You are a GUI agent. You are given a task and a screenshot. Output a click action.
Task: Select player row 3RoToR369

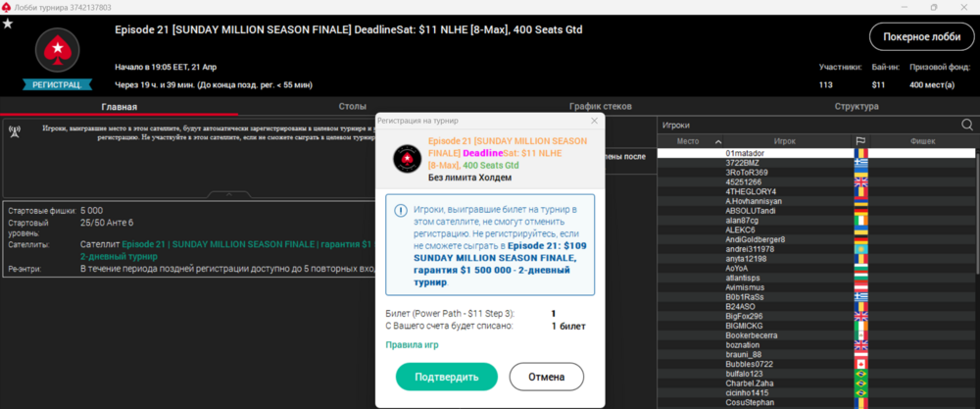click(x=816, y=172)
